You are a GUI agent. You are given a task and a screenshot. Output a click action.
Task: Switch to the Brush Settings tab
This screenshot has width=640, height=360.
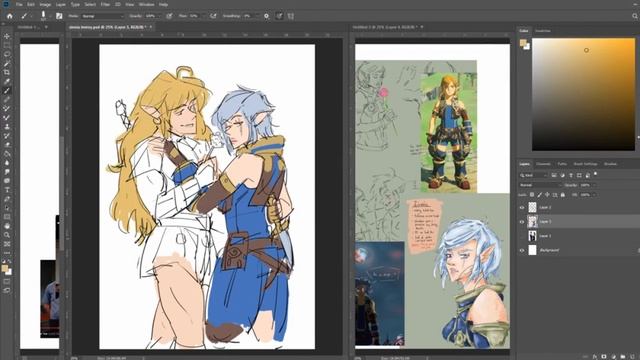pyautogui.click(x=585, y=164)
